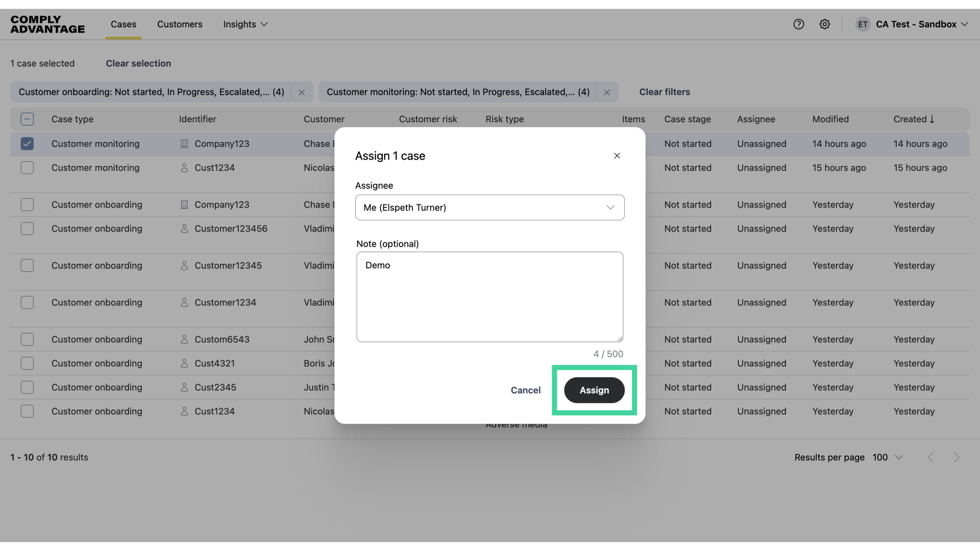This screenshot has width=980, height=551.
Task: Open the Assignee dropdown showing Me (Elspeth Turner)
Action: pos(489,207)
